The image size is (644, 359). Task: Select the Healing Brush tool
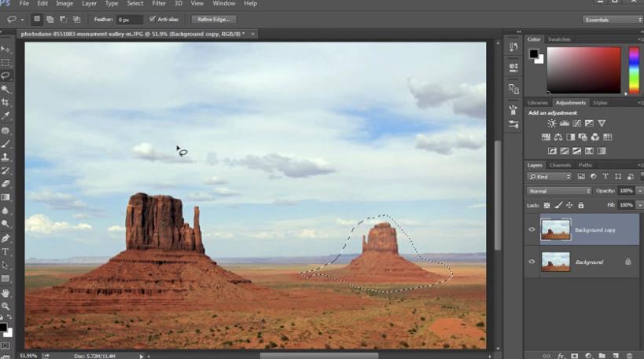tap(6, 130)
